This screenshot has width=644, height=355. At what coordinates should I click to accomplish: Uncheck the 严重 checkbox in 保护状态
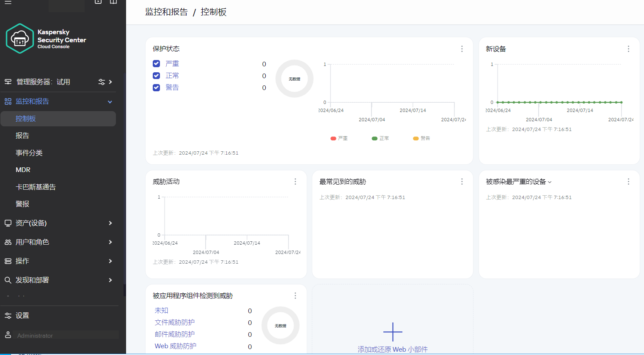(x=157, y=63)
